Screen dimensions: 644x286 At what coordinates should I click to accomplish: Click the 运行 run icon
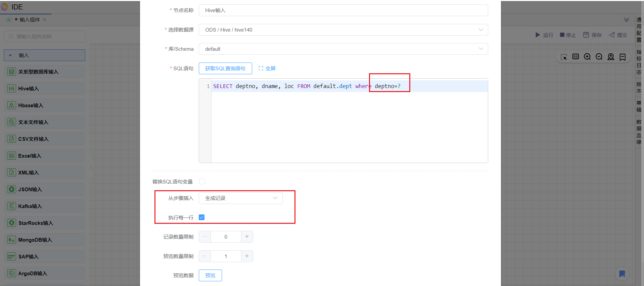coord(538,35)
